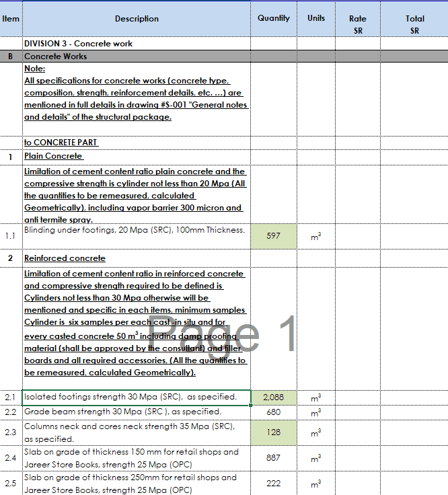Screen dimensions: 448x495
Task: Select the quantity cell '2,088'
Action: 274,397
